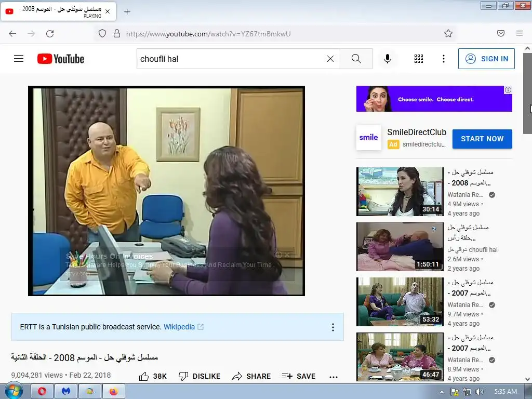Viewport: 532px width, 399px height.
Task: Clear the search box with the X
Action: 330,59
